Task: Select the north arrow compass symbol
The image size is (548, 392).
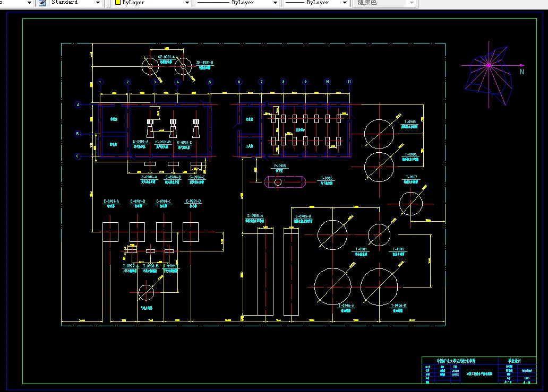Action: click(489, 74)
